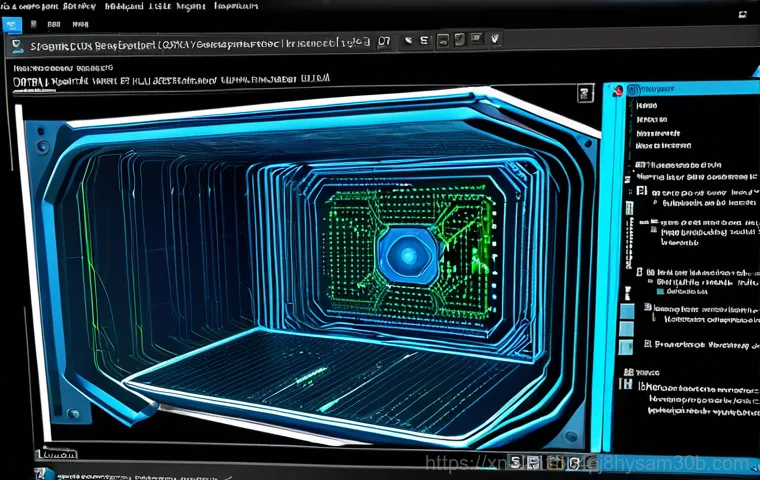Click the yellow folder-like icon in the bottom taskbar
Viewport: 760px width, 480px height.
(x=555, y=463)
